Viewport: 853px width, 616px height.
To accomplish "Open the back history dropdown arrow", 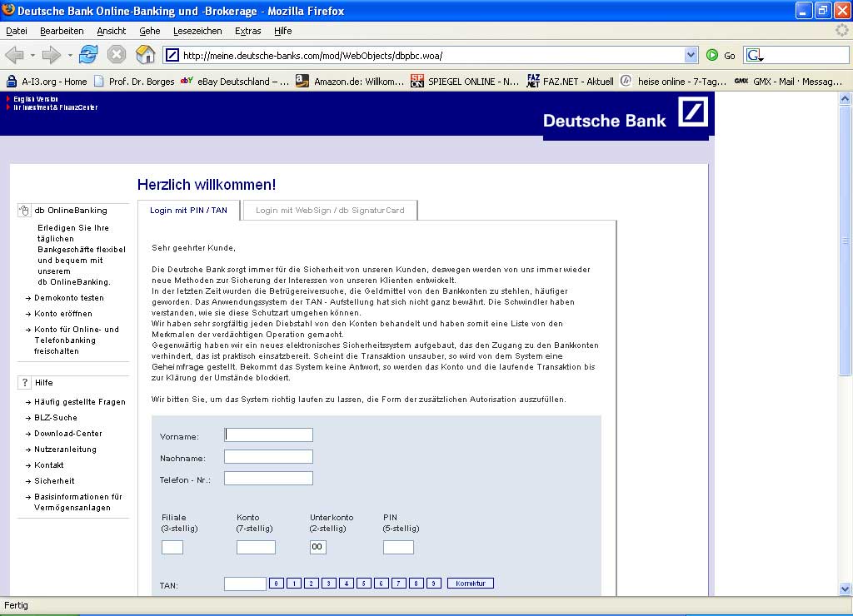I will pyautogui.click(x=32, y=55).
